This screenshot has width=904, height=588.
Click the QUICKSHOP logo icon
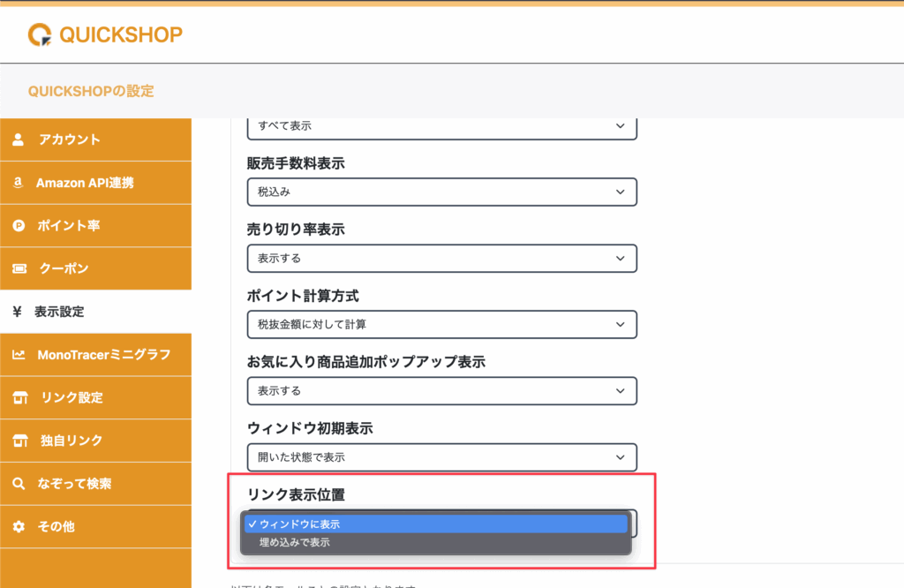pos(40,34)
